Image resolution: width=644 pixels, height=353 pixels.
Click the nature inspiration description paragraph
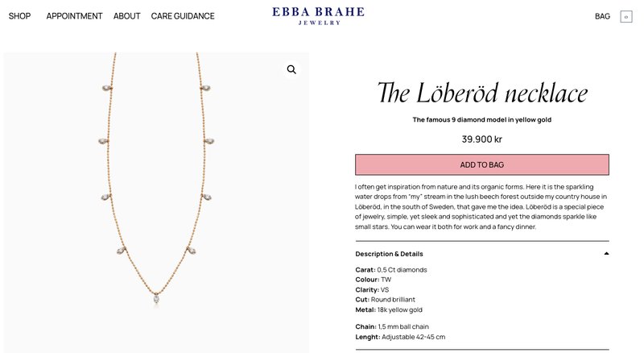[481, 206]
